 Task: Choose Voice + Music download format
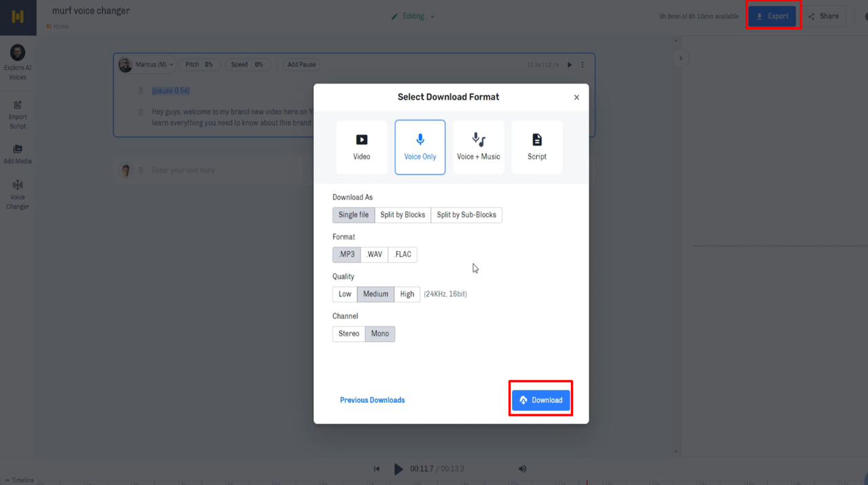click(x=478, y=147)
